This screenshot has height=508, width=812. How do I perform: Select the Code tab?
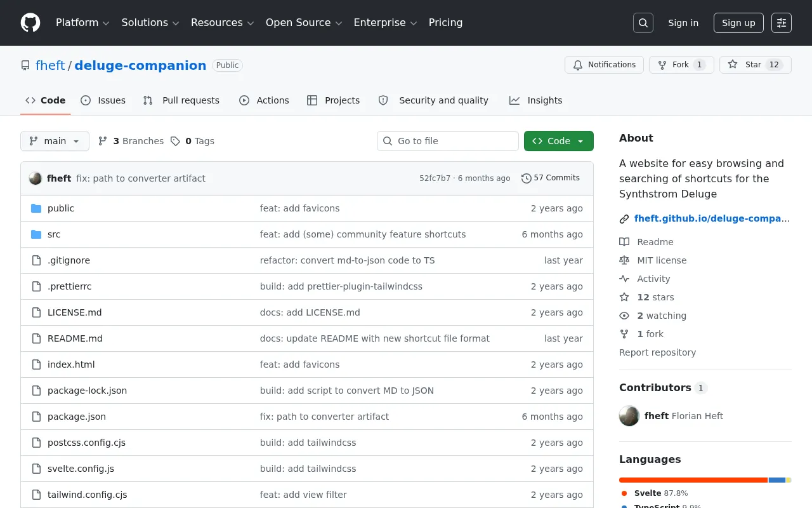pos(46,100)
